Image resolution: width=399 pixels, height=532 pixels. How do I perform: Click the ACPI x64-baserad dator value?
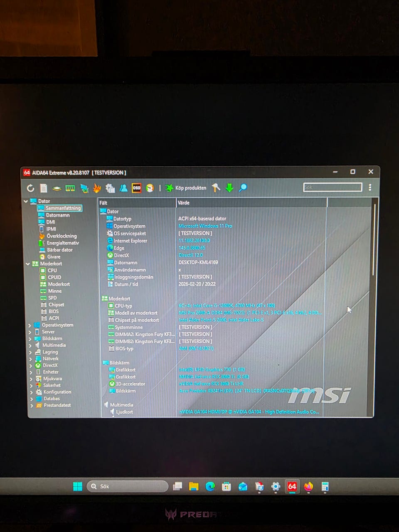click(202, 219)
